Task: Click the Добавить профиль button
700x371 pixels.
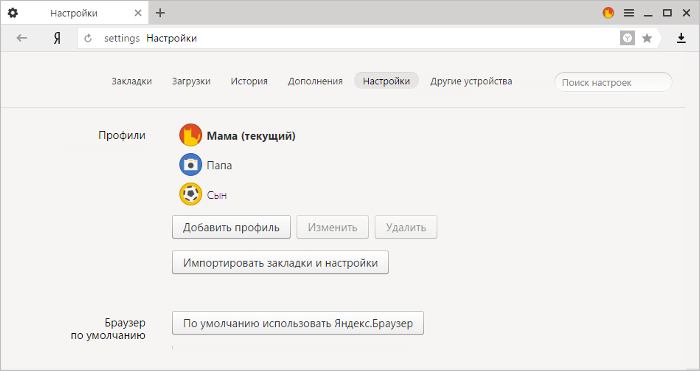Action: (231, 227)
